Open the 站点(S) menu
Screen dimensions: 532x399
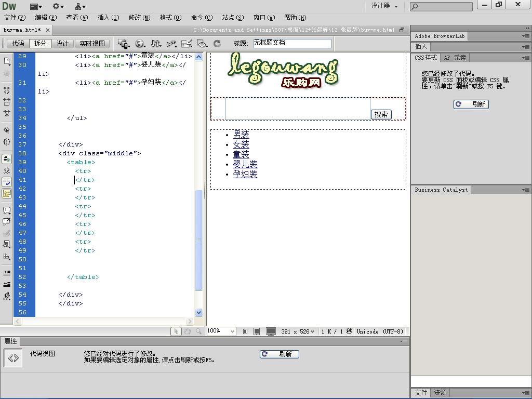point(233,18)
